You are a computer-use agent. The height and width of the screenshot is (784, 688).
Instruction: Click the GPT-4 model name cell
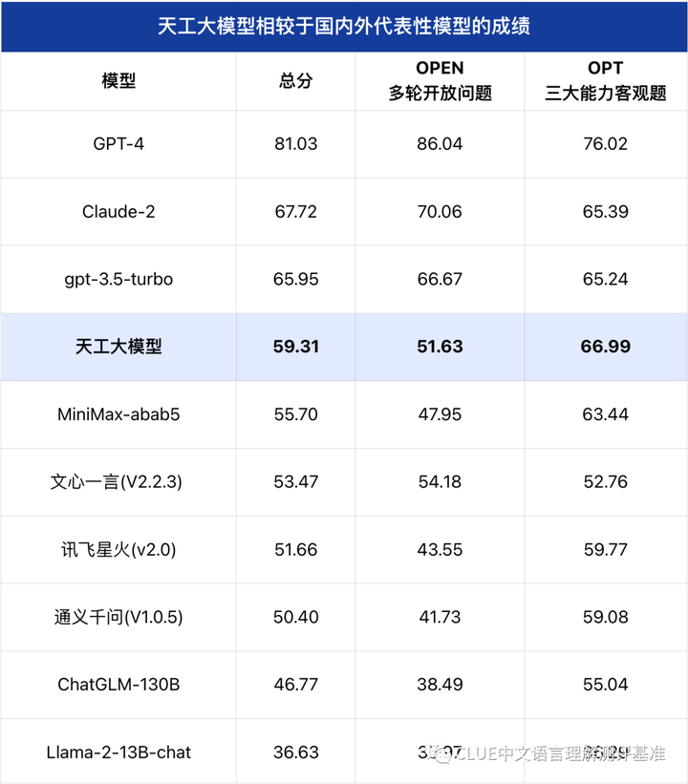pos(118,144)
